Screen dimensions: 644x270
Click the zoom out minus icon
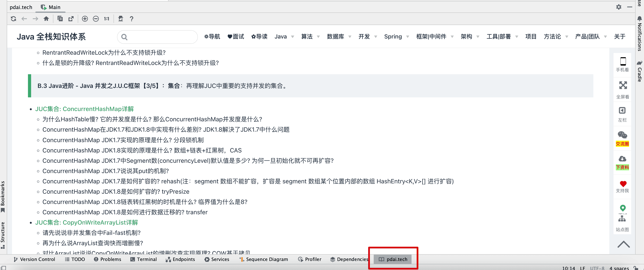tap(96, 19)
